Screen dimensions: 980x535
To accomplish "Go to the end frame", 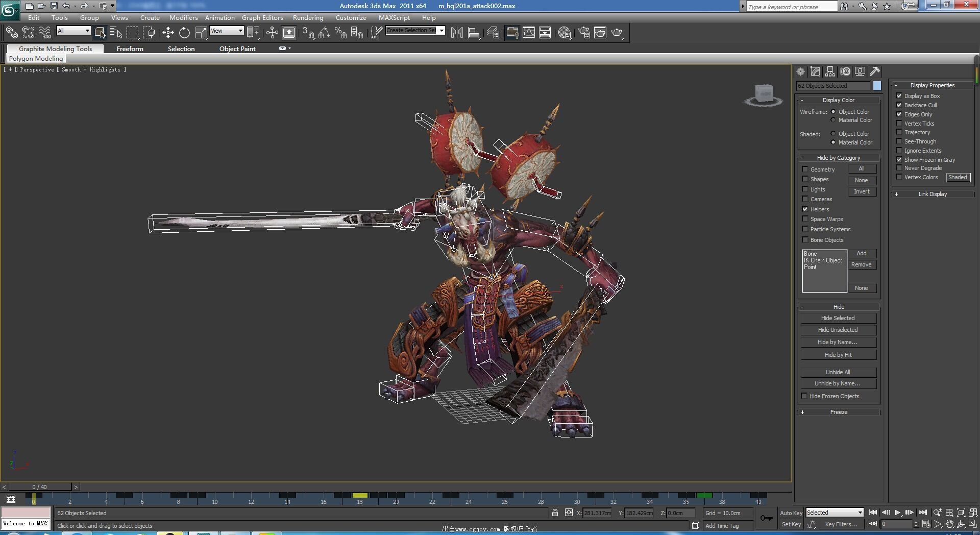I will click(922, 513).
